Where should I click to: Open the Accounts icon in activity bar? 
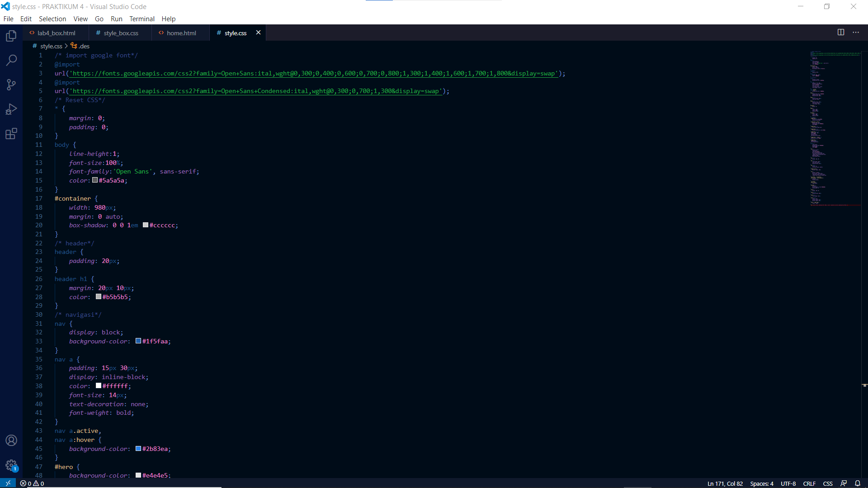pyautogui.click(x=11, y=441)
